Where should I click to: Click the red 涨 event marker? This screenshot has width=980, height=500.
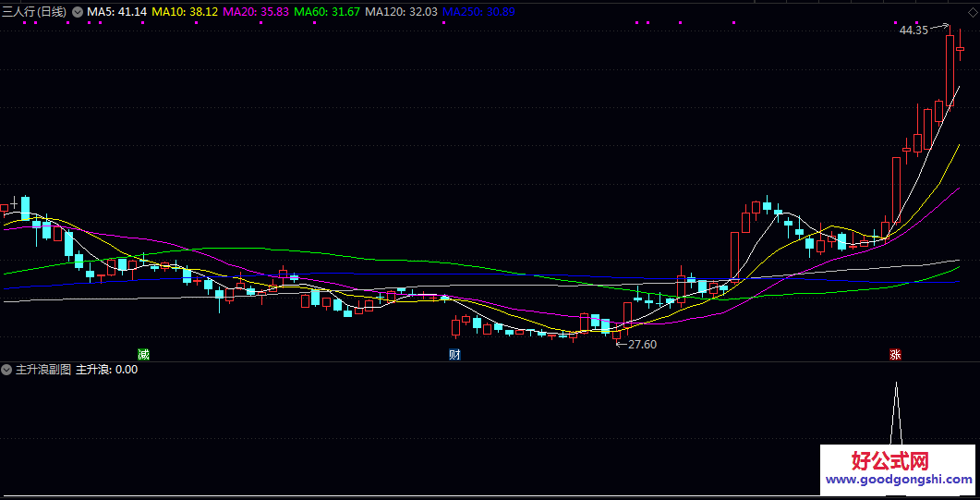click(x=895, y=355)
